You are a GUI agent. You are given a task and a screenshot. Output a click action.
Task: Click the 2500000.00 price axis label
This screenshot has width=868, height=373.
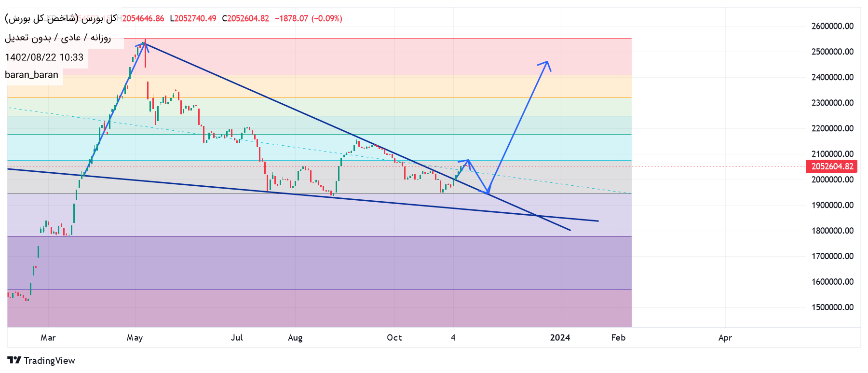[x=832, y=52]
